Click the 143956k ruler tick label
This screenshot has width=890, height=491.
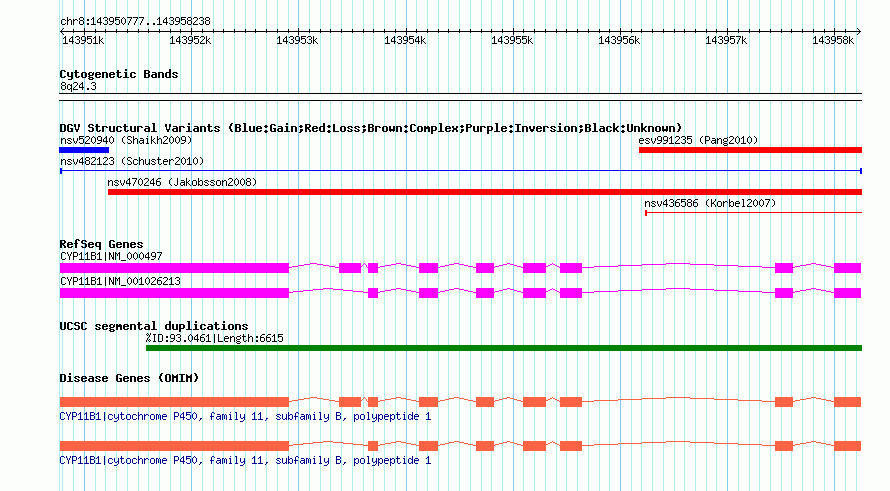(x=619, y=40)
